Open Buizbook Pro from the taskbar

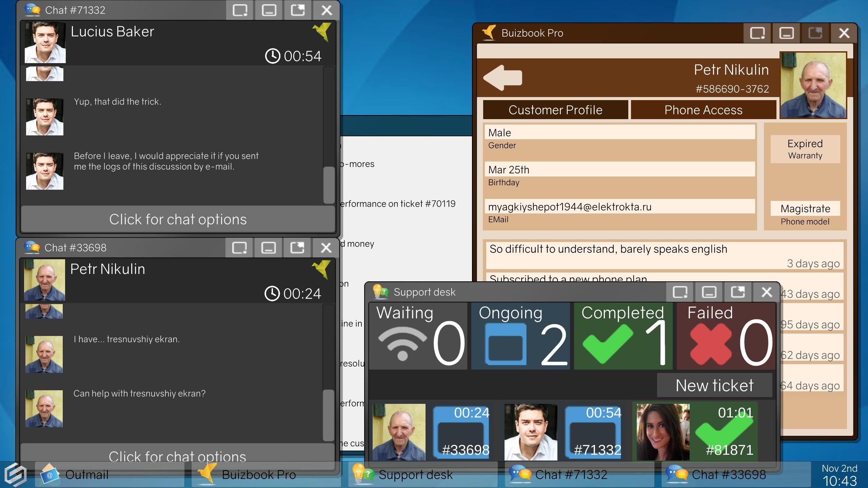coord(266,474)
